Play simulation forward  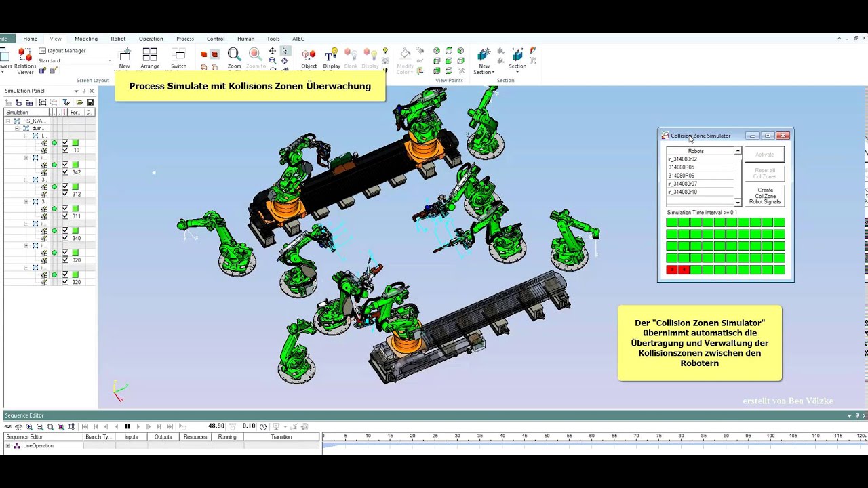click(x=138, y=426)
